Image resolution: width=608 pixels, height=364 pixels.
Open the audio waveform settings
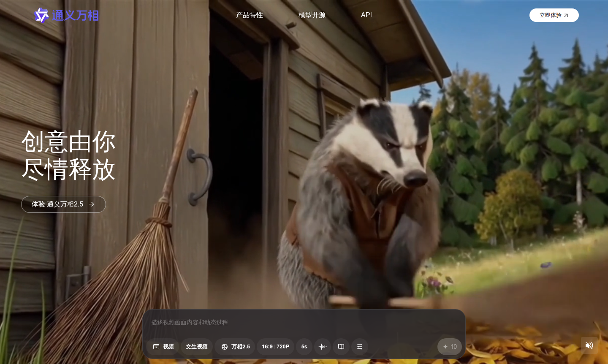tap(323, 347)
